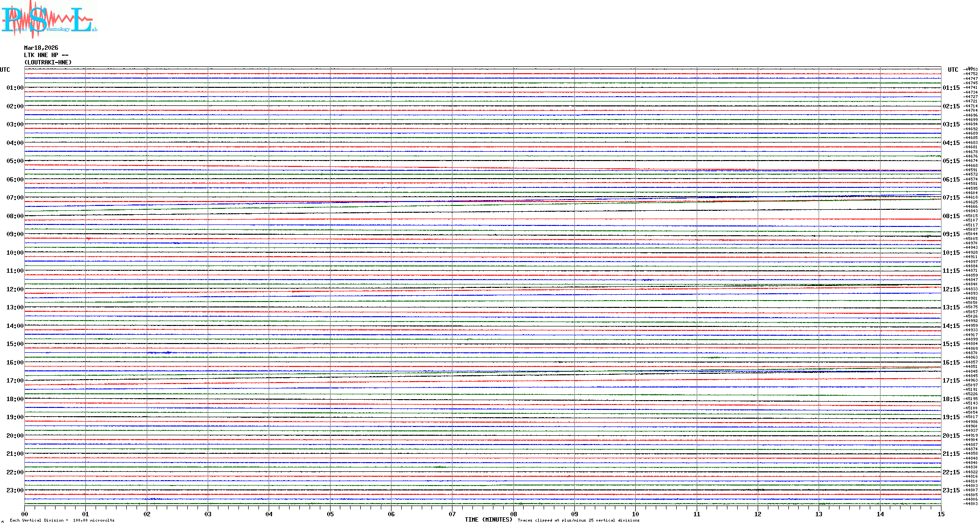Click the 16:15 label on right side
980x527 pixels.
coord(951,363)
